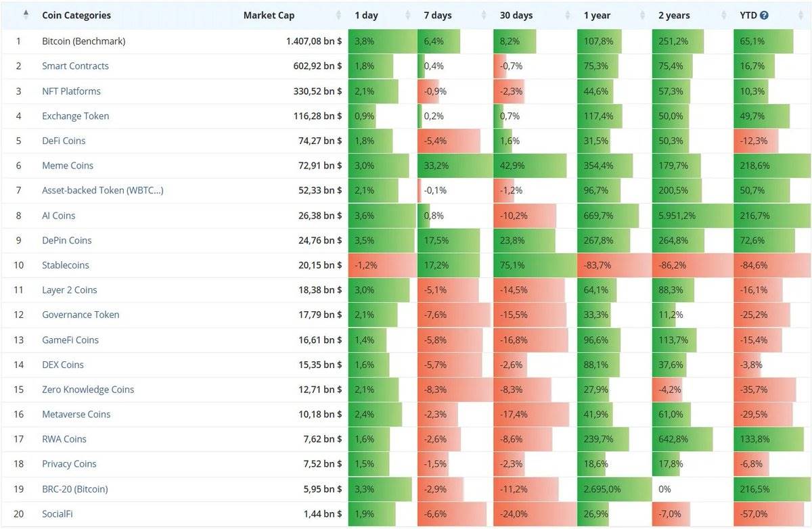Open the Asset-backed Token (WBTC...) link
This screenshot has height=529, width=812.
(x=102, y=190)
